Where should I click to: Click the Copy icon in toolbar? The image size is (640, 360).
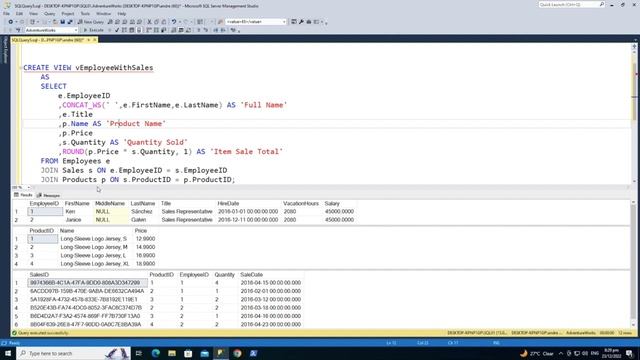pyautogui.click(x=157, y=22)
